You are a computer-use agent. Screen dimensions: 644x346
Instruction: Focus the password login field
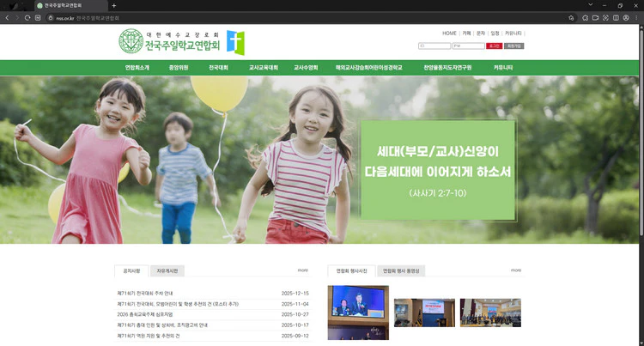click(x=469, y=46)
